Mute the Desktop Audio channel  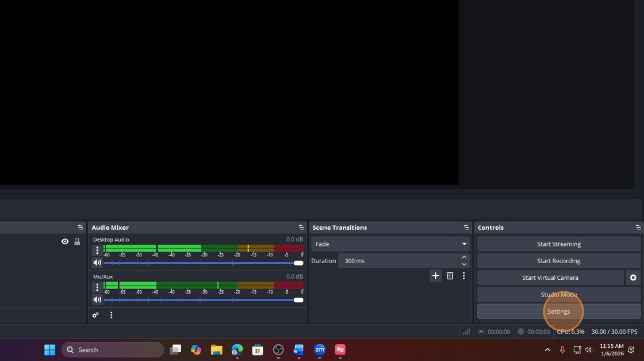click(x=97, y=263)
